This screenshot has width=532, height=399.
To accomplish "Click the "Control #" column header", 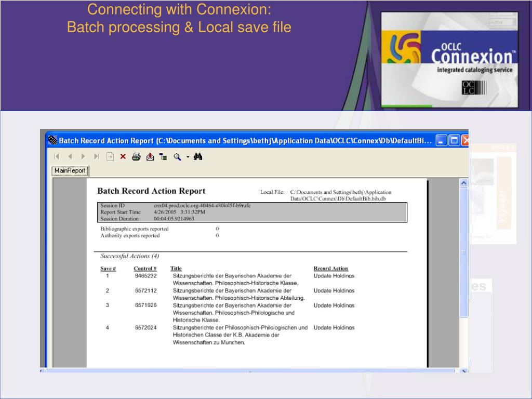I will coord(145,269).
